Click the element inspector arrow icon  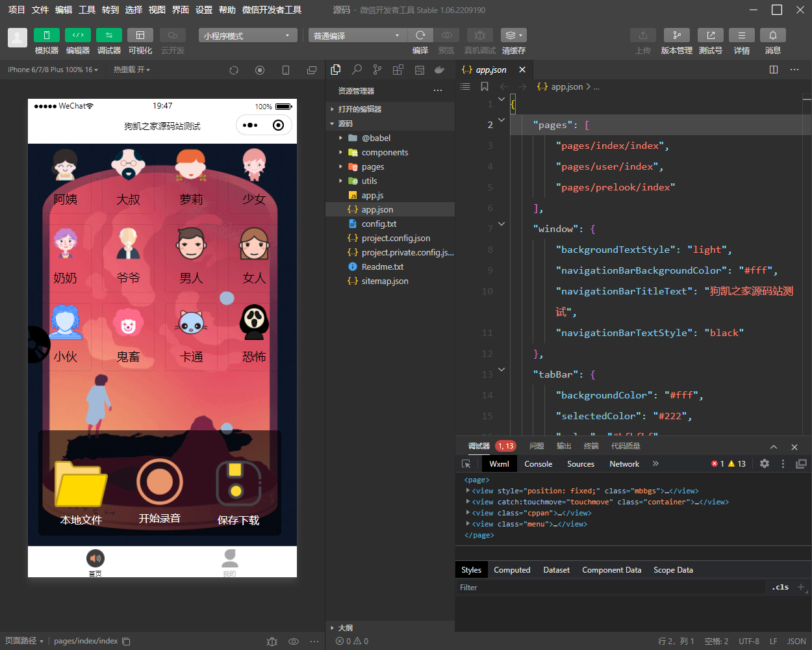pos(466,463)
